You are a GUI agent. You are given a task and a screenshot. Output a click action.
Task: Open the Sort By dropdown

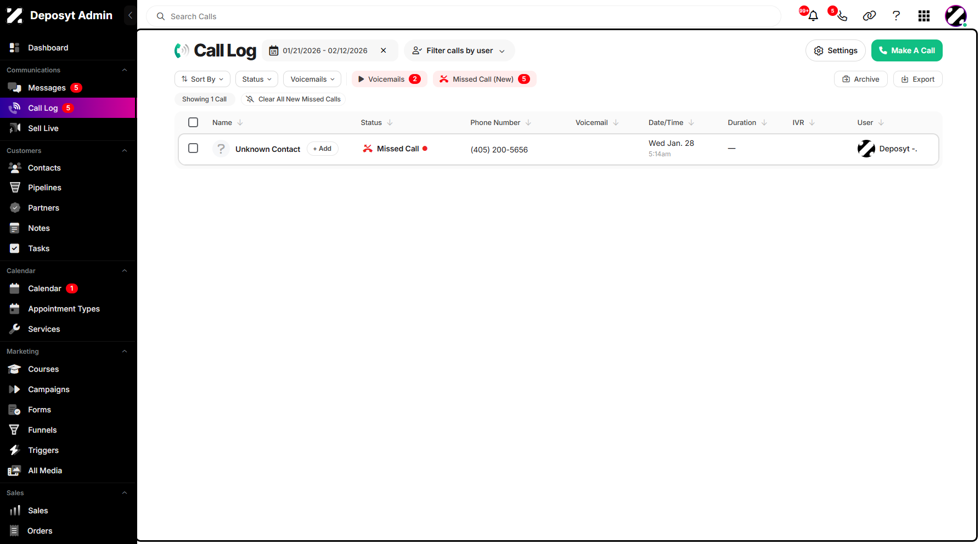click(x=202, y=79)
